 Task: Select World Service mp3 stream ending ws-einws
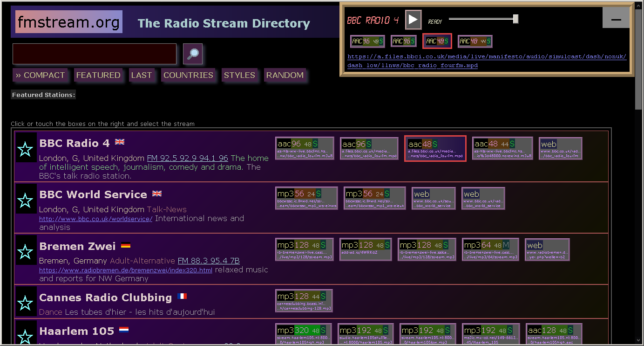coord(307,199)
